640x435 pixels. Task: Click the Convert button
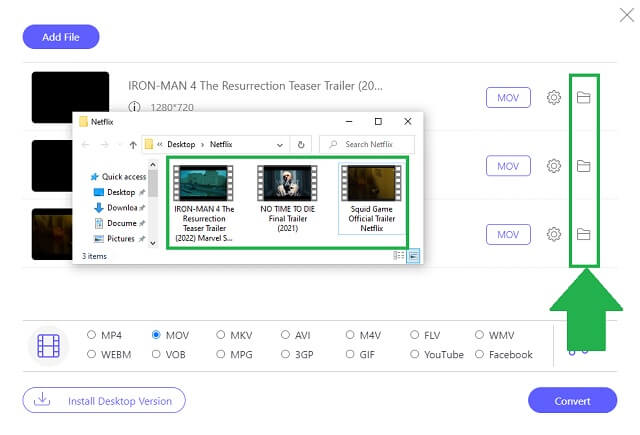tap(572, 401)
